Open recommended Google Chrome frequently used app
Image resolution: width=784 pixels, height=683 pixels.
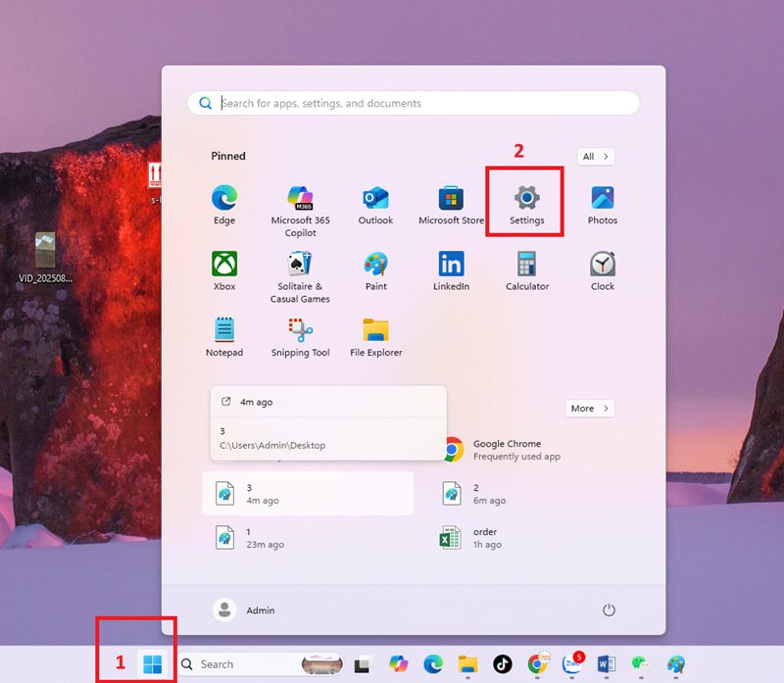click(x=503, y=450)
